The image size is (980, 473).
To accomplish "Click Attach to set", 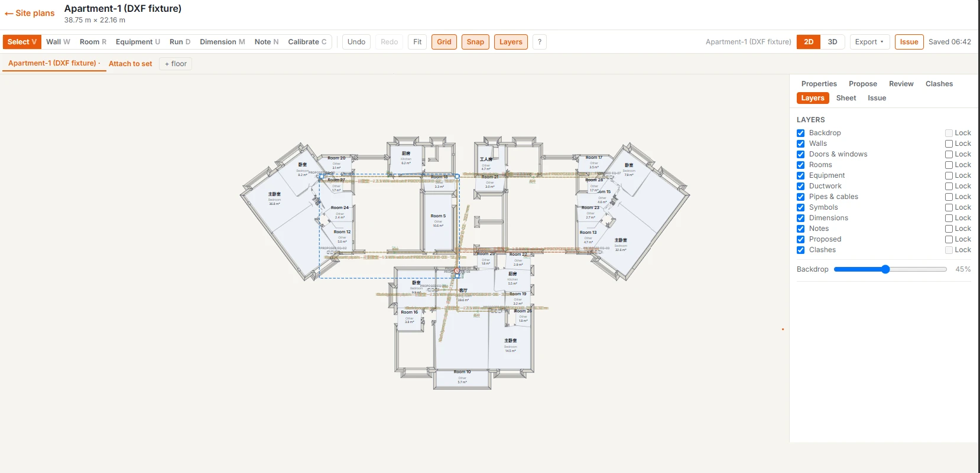I will click(x=130, y=64).
